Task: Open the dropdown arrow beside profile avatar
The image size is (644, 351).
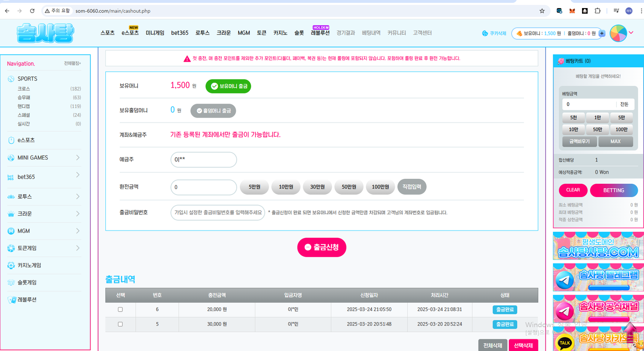Action: (631, 33)
